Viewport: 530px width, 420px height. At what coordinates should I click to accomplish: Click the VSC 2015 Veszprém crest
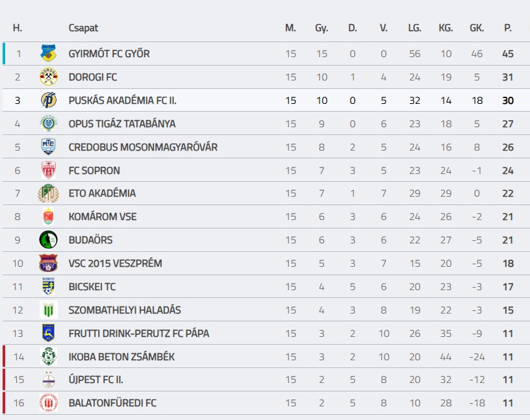click(x=49, y=264)
